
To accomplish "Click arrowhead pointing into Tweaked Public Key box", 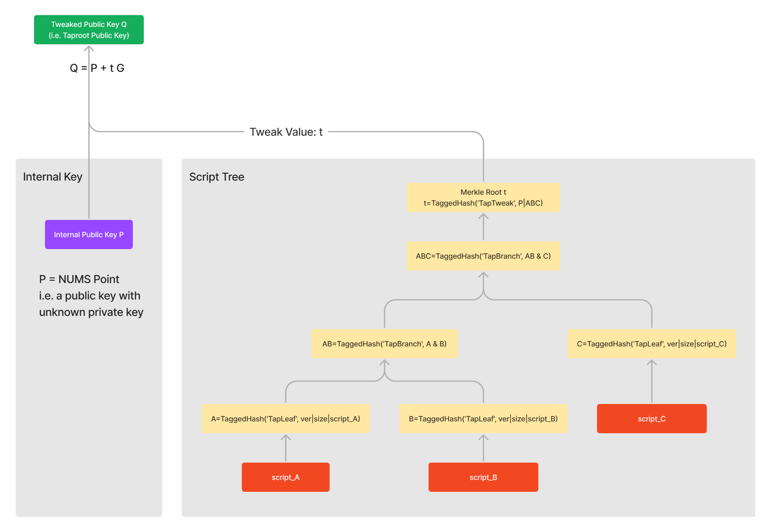I will pos(89,48).
